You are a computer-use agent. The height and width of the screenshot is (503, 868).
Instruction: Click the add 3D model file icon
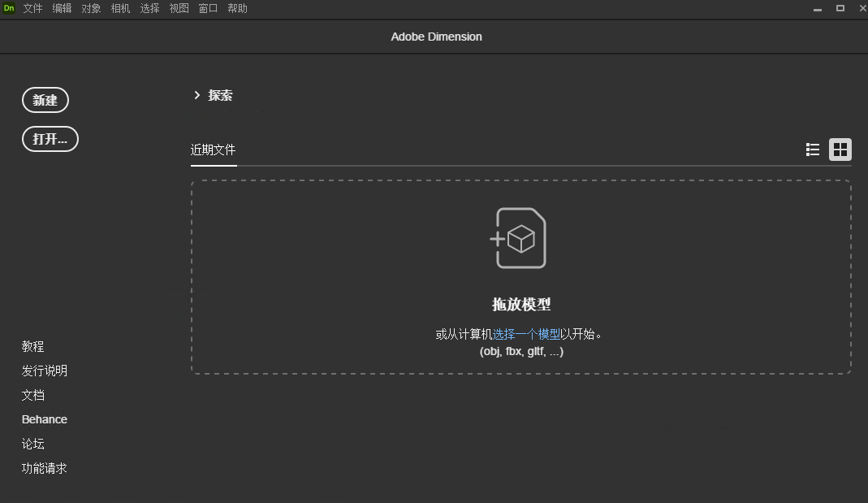tap(519, 238)
